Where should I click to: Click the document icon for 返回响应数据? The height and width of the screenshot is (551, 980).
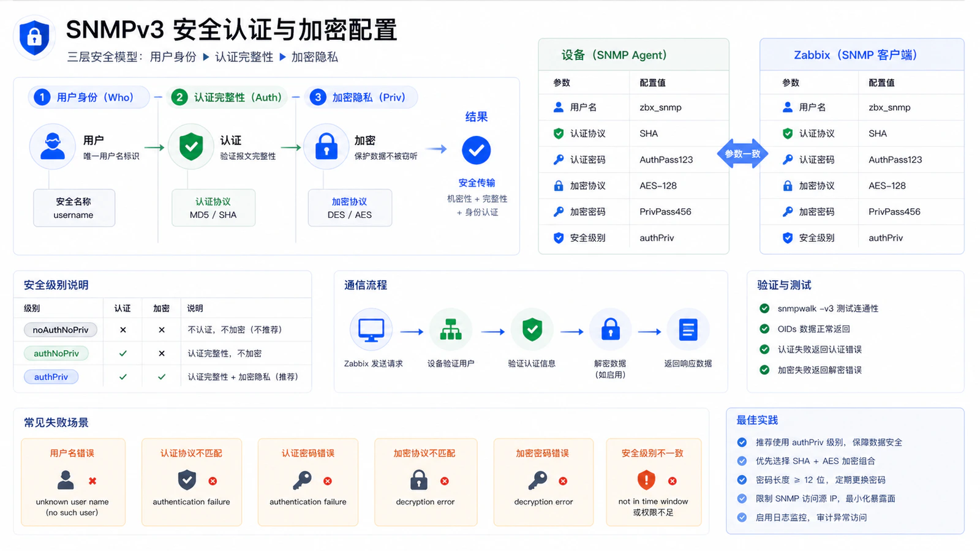click(688, 330)
